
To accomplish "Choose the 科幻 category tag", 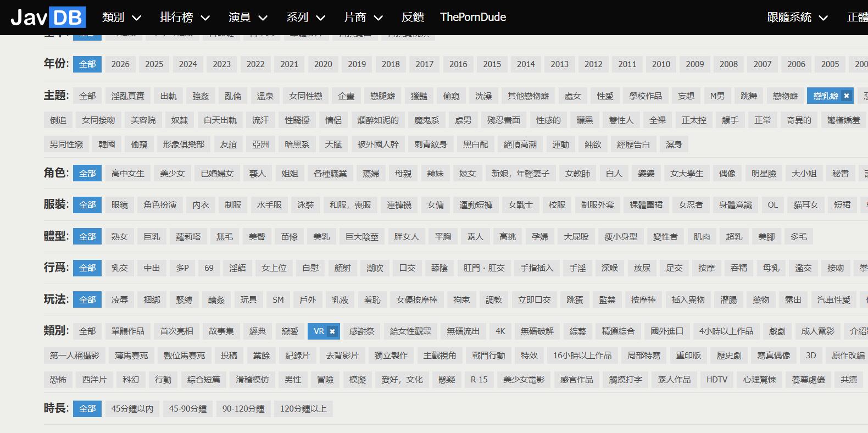I will [131, 380].
